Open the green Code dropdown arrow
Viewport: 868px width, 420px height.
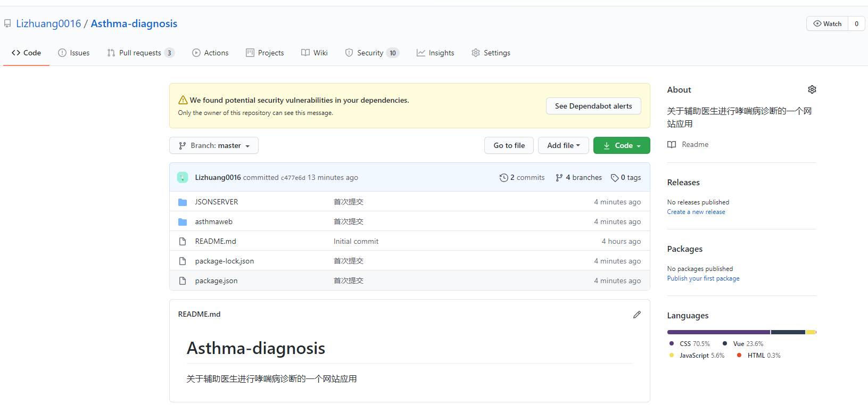coord(639,146)
